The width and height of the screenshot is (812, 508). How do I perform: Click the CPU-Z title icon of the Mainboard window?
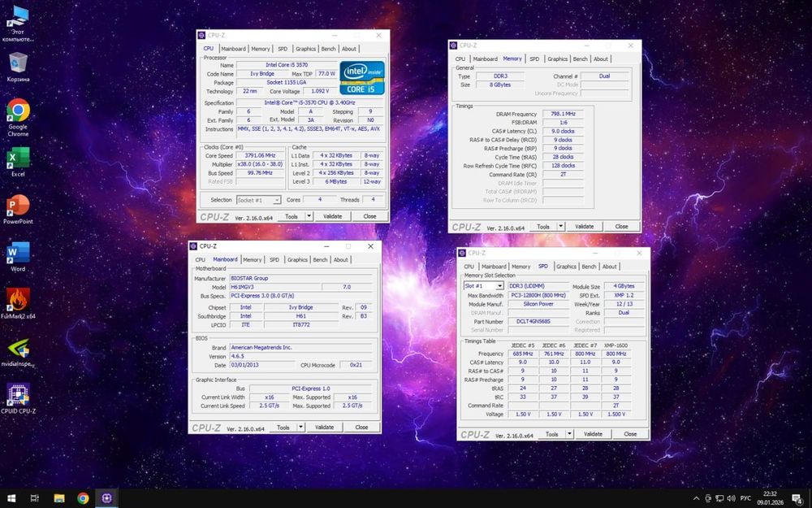click(193, 246)
